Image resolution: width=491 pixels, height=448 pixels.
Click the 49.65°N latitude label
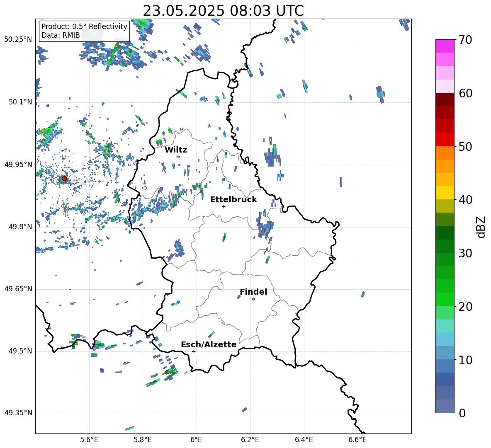point(18,289)
